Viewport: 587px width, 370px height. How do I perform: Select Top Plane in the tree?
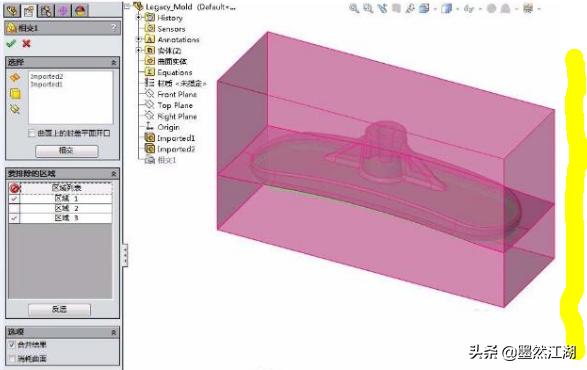(x=175, y=106)
